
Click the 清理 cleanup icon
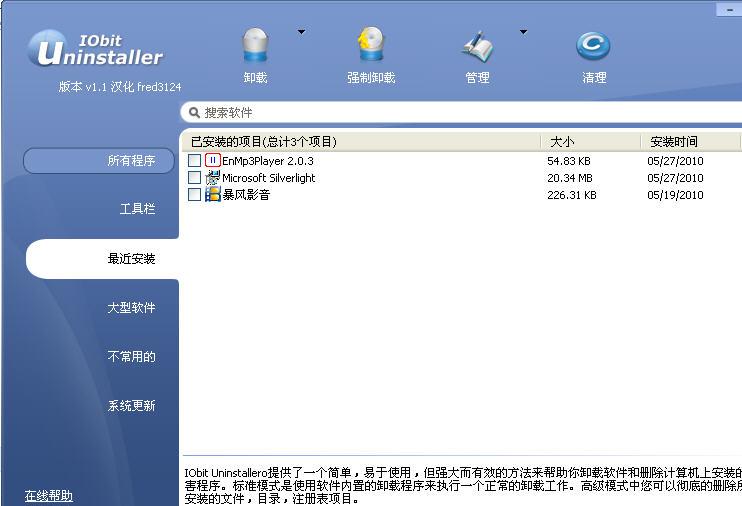593,46
